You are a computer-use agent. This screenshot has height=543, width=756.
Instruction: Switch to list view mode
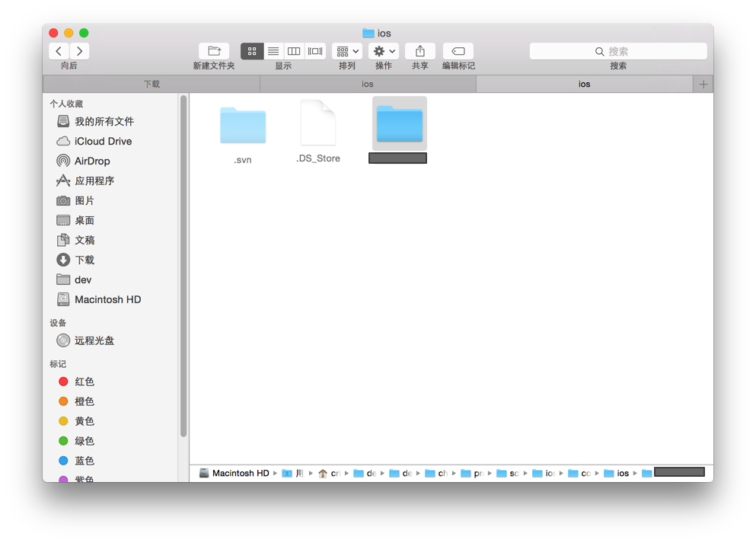pyautogui.click(x=273, y=51)
